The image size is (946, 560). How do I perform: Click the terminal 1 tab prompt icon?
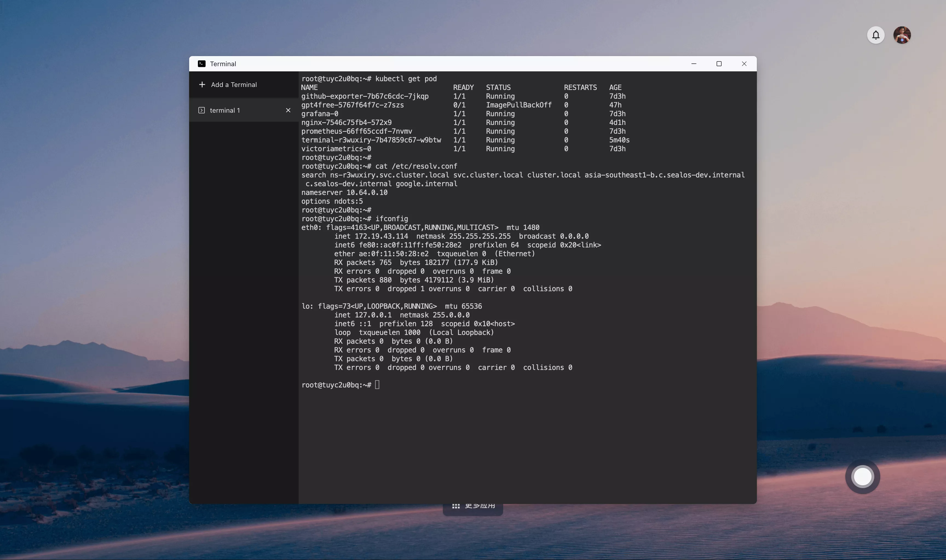click(x=202, y=110)
